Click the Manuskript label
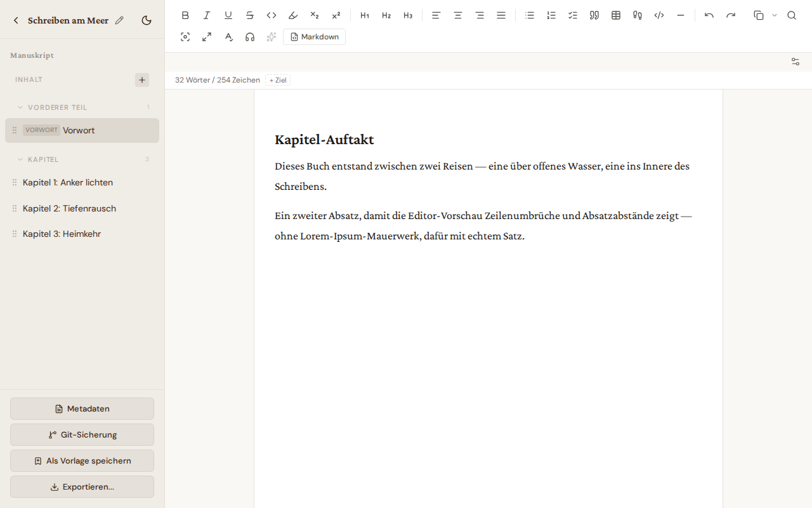This screenshot has width=812, height=508. tap(32, 55)
